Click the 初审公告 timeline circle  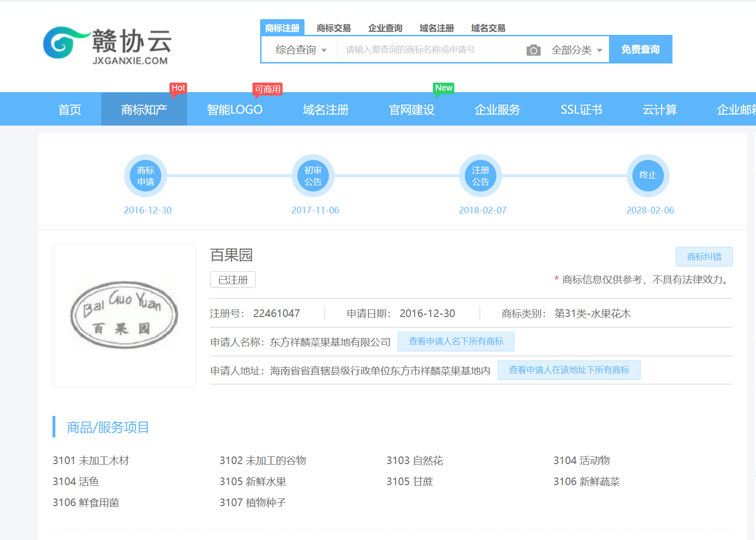point(313,176)
